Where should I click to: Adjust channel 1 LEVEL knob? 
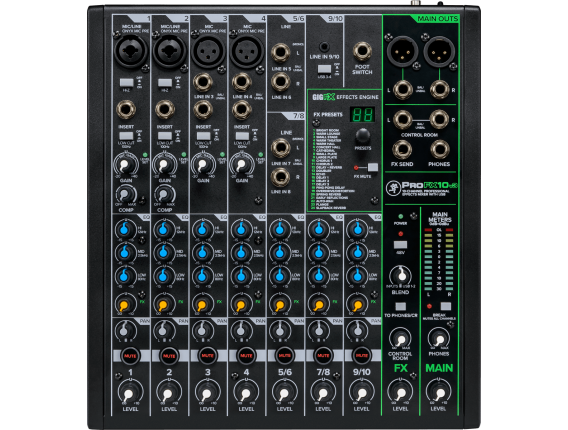tap(129, 392)
